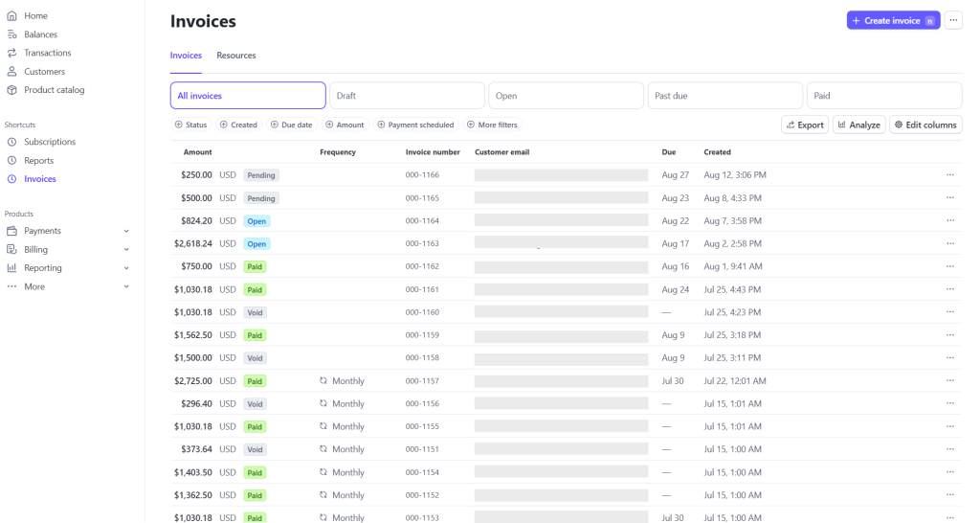Open invoice number 000-1163 row
980x523 pixels.
(422, 244)
